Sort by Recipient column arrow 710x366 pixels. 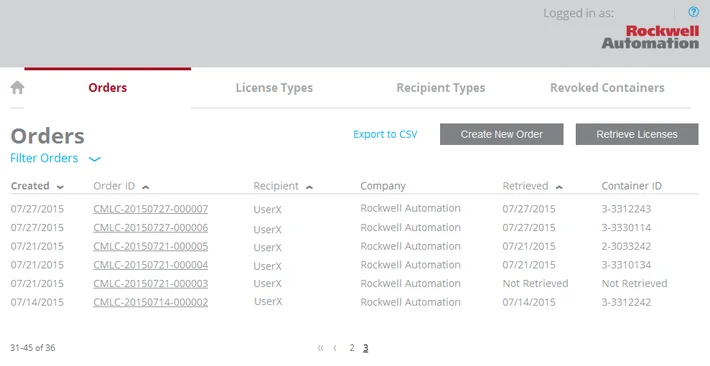pyautogui.click(x=309, y=187)
